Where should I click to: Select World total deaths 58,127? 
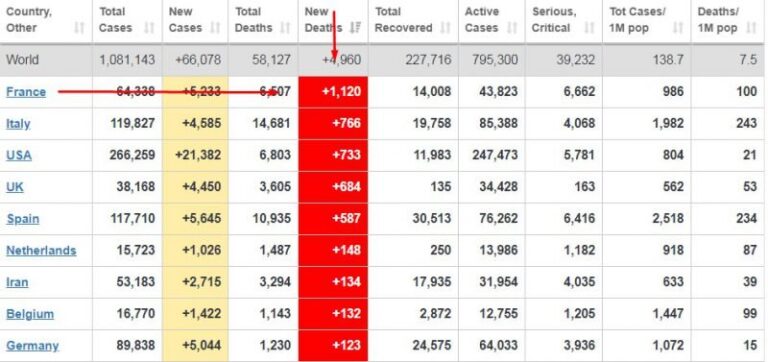point(271,60)
